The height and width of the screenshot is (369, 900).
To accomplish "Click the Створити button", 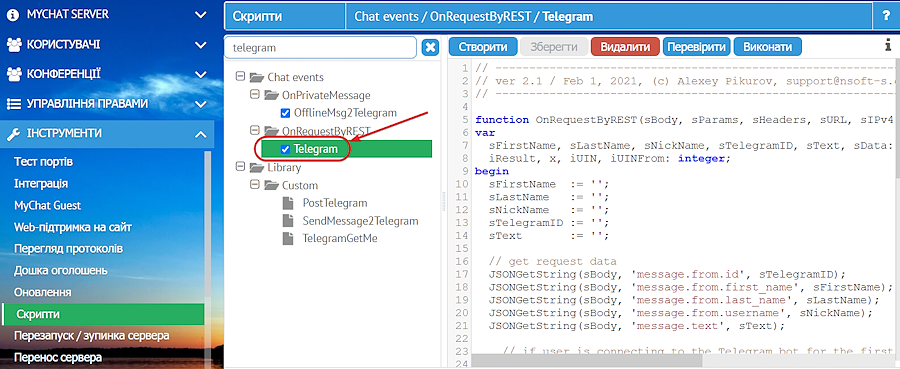I will click(x=483, y=46).
